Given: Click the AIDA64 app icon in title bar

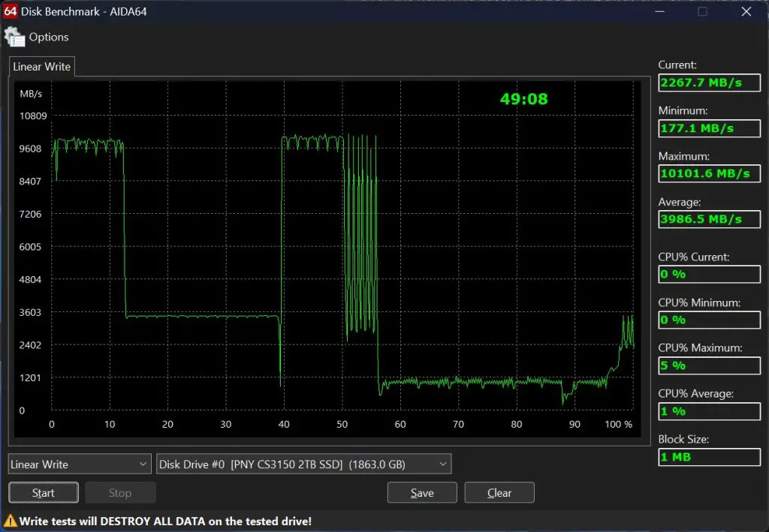Looking at the screenshot, I should coord(11,11).
